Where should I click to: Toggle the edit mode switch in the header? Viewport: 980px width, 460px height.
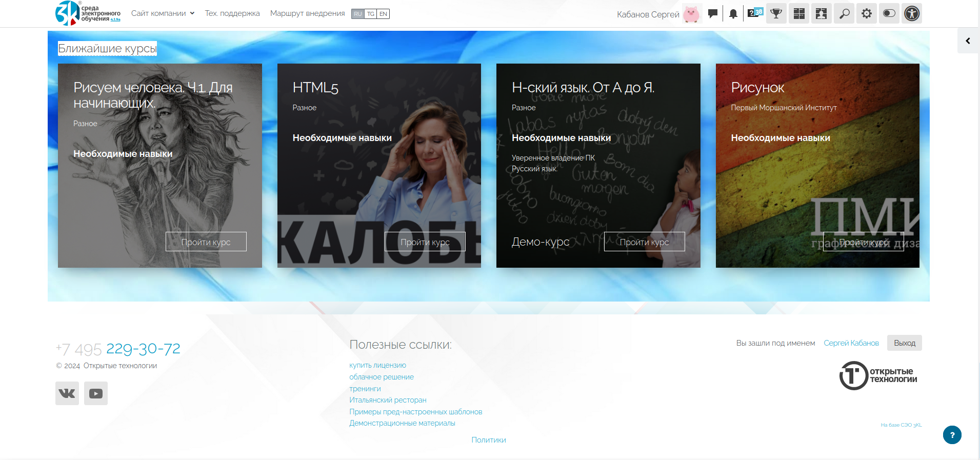coord(889,13)
